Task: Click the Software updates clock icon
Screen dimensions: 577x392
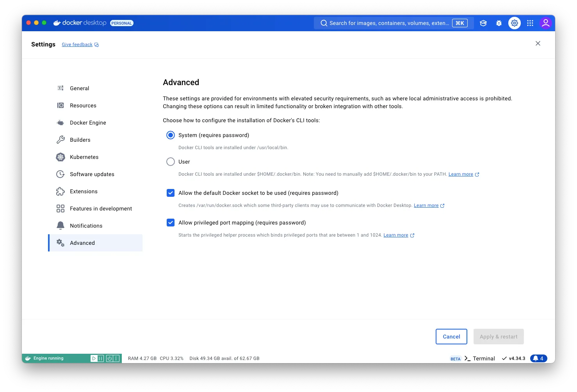Action: [61, 174]
